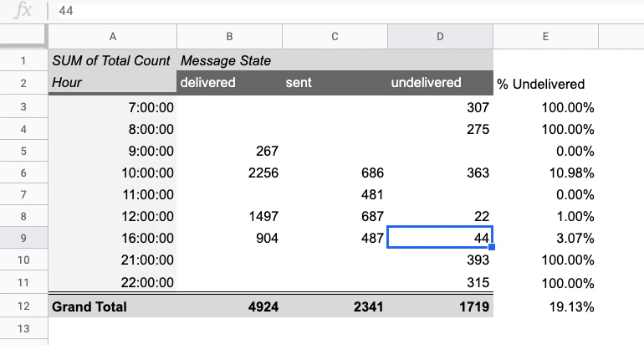Select row 9 header
Image resolution: width=644 pixels, height=345 pixels.
click(23, 238)
